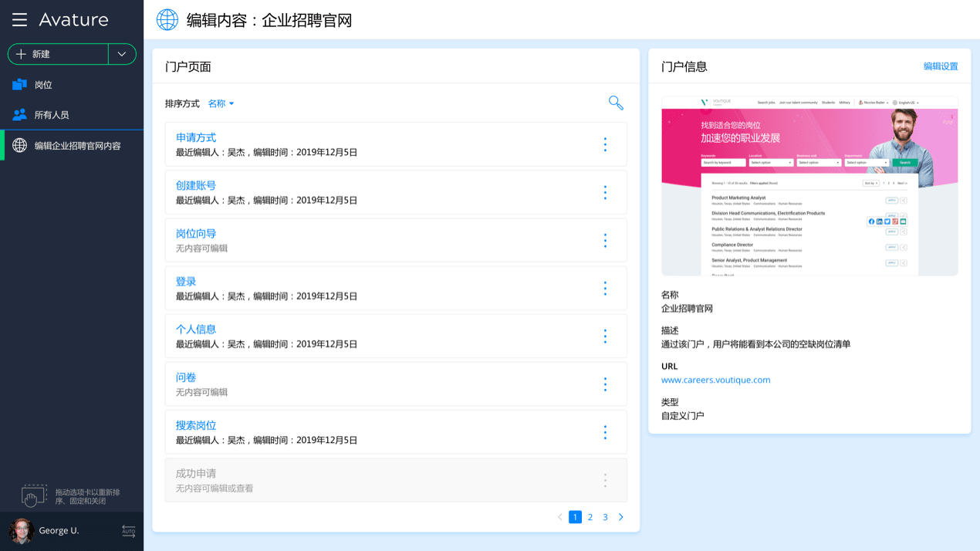Image resolution: width=980 pixels, height=551 pixels.
Task: Click the AUTO switch icon beside George U.
Action: (x=128, y=531)
